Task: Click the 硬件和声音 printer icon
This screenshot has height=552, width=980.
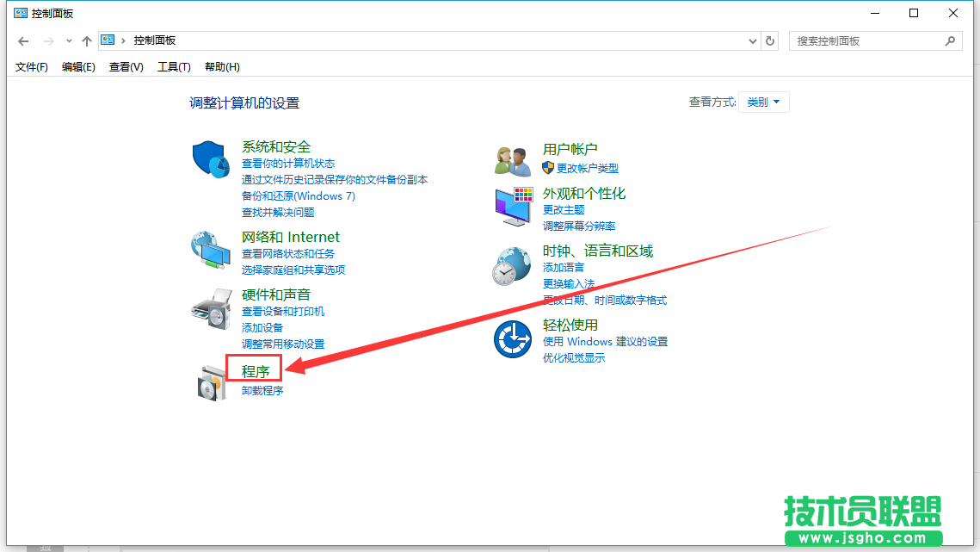Action: coord(211,307)
